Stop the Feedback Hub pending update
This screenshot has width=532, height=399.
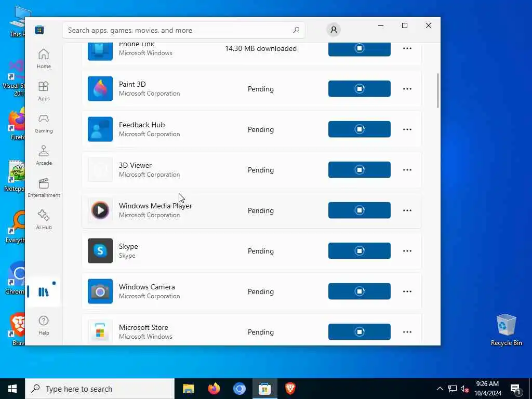pyautogui.click(x=360, y=129)
